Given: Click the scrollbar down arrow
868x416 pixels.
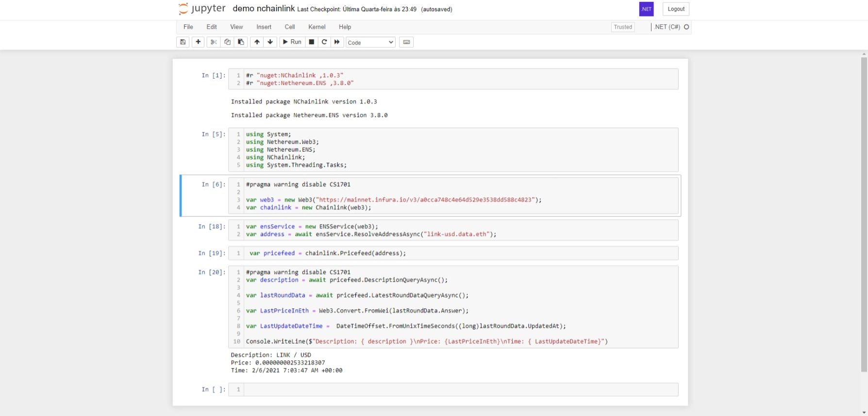Looking at the screenshot, I should [x=864, y=413].
